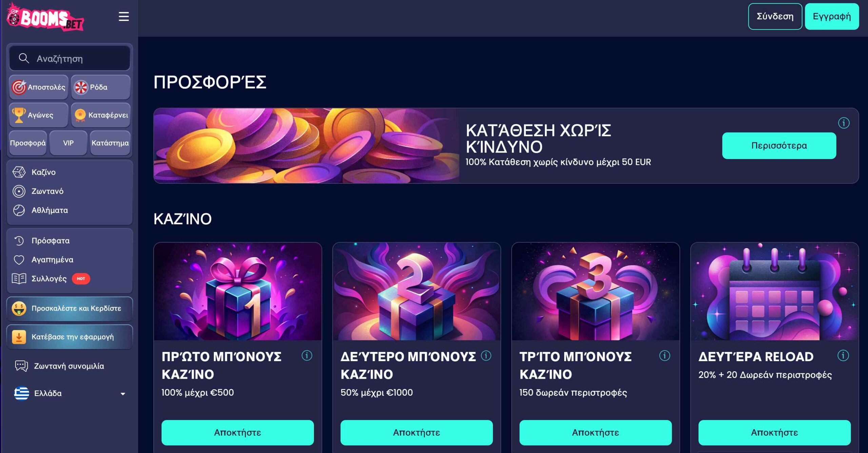This screenshot has height=453, width=868.
Task: Show info for Monday Reload offer
Action: [x=843, y=355]
